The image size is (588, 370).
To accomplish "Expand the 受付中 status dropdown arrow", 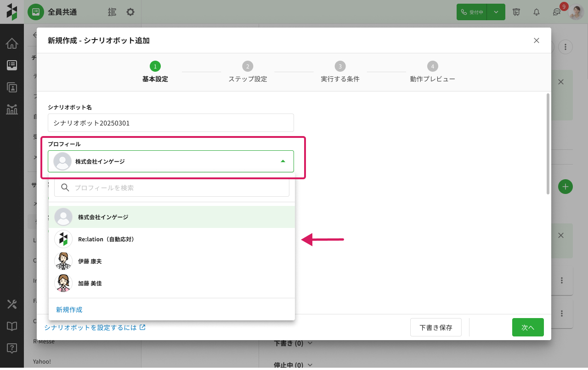I will tap(496, 12).
